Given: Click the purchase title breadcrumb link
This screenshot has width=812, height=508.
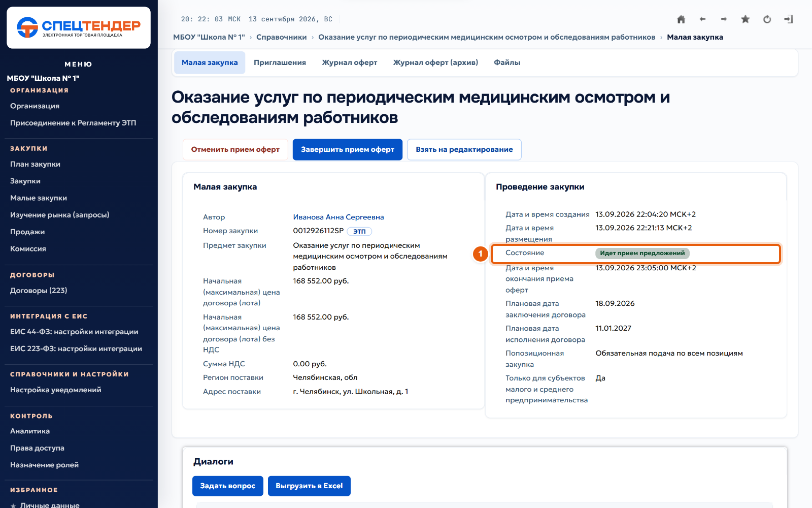Looking at the screenshot, I should [x=487, y=37].
